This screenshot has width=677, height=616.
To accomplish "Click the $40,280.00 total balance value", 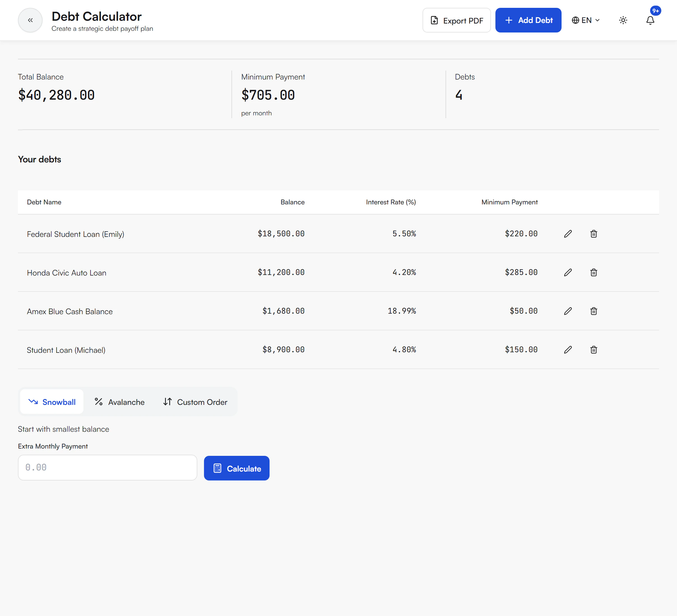I will pyautogui.click(x=56, y=95).
